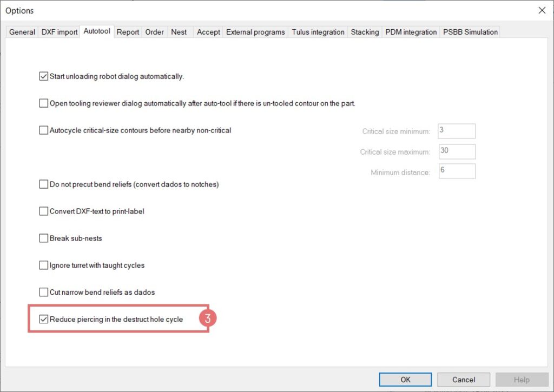The image size is (554, 392).
Task: Disable Reduce piercing in destruct hole cycle
Action: point(44,320)
